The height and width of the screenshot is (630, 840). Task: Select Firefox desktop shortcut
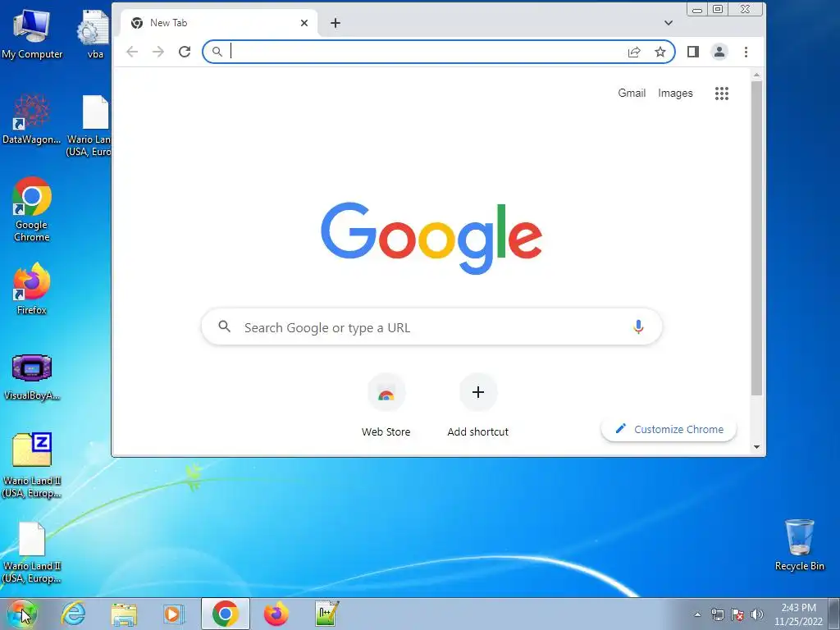tap(32, 288)
